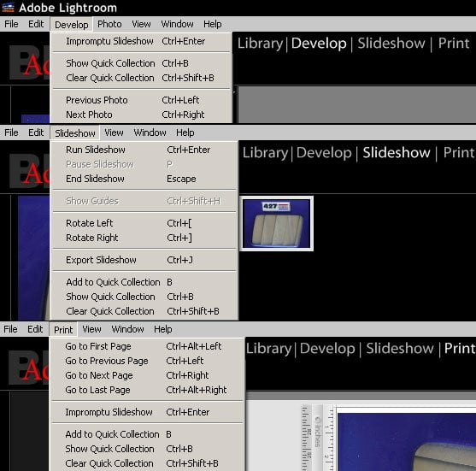Switch to Slideshow module in top module picker

[x=391, y=43]
